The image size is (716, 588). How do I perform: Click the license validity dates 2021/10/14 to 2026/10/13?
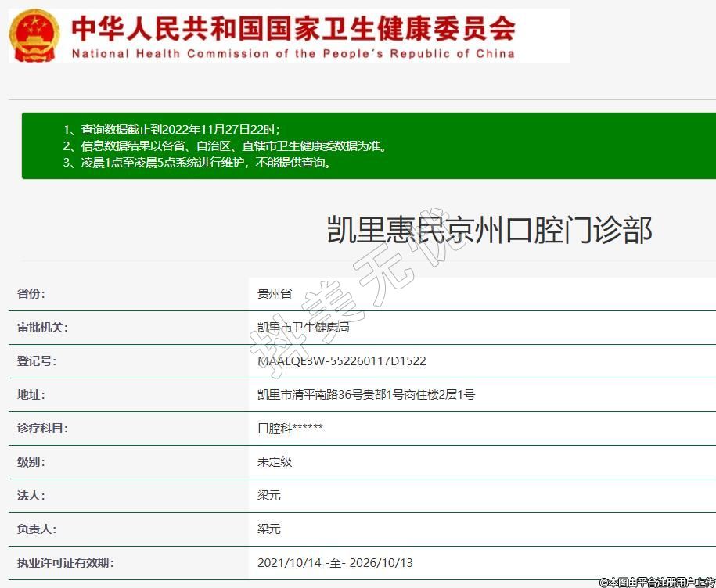[x=334, y=563]
